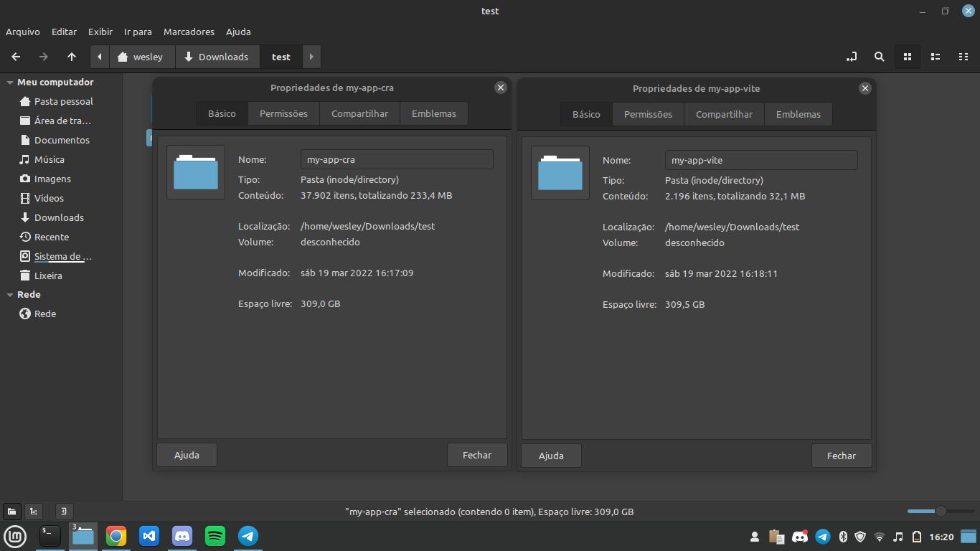Collapse the Meu computador section

point(9,82)
